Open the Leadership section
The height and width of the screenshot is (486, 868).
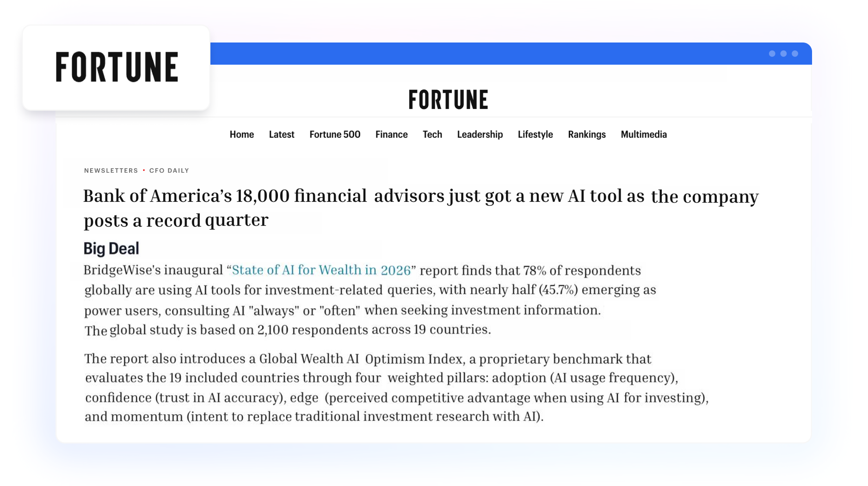(x=480, y=134)
